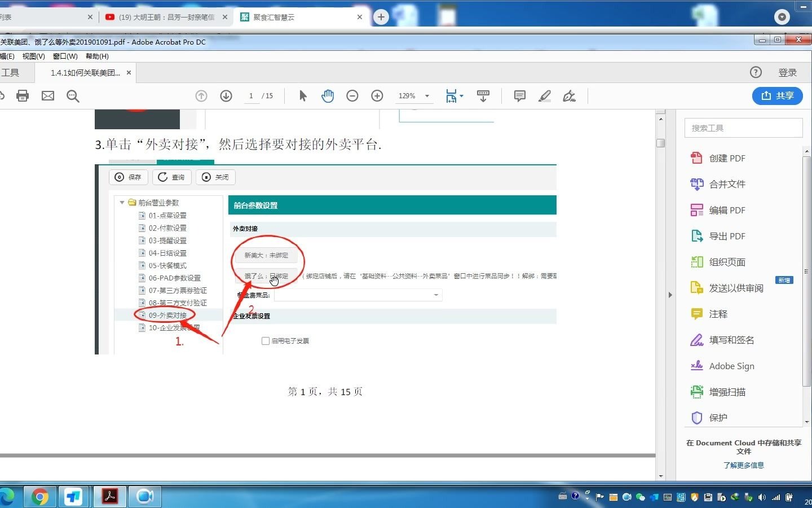Click the document vertical scrollbar thumb

[661, 143]
